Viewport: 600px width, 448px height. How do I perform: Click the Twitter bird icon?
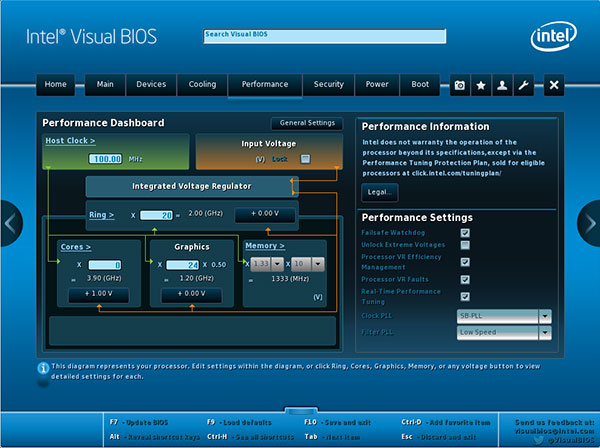(538, 440)
